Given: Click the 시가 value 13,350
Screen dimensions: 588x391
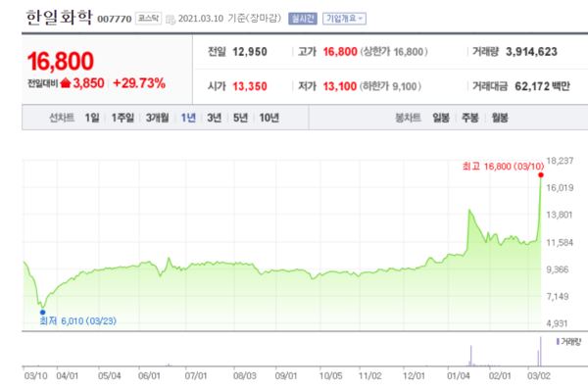Looking at the screenshot, I should (250, 86).
